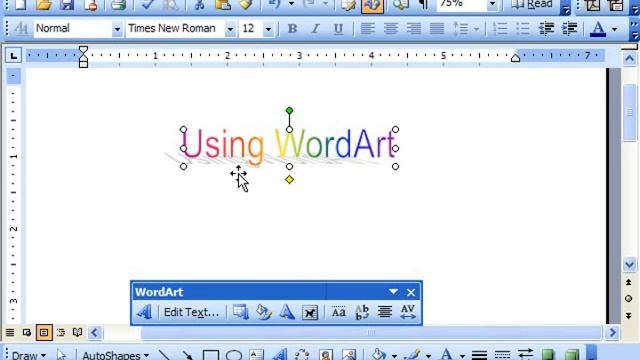
Task: Apply Line Color brush
Action: coord(413,355)
